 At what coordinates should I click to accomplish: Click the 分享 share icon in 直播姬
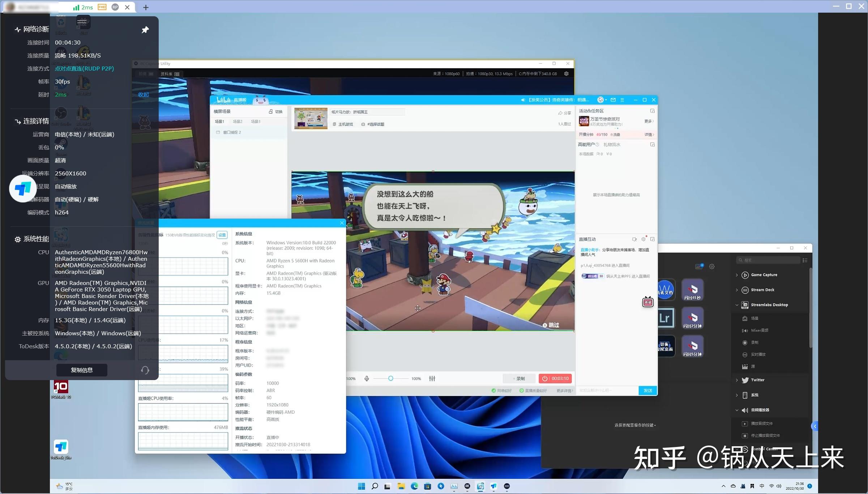point(564,113)
